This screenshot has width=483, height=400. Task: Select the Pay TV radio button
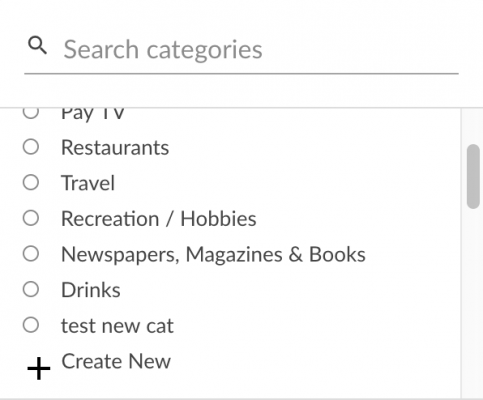click(x=31, y=111)
